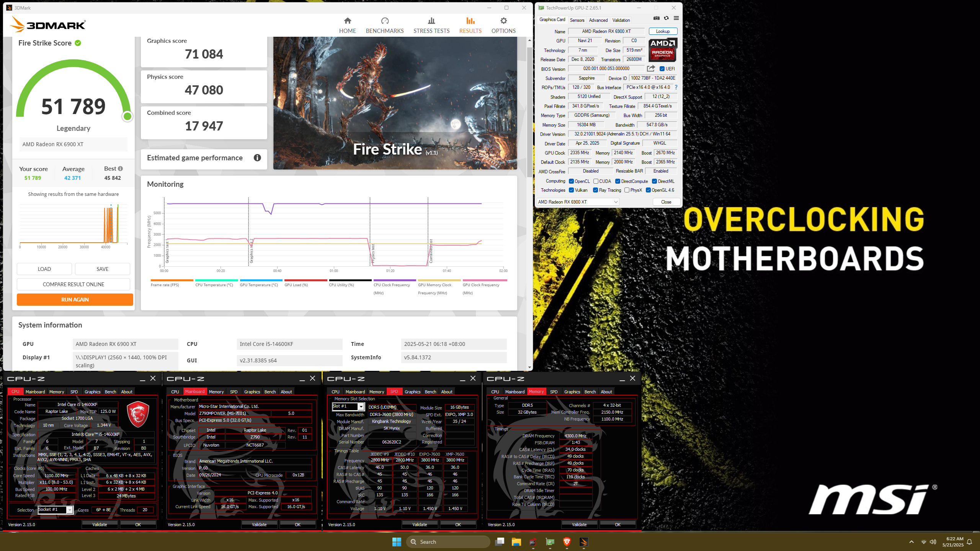This screenshot has width=980, height=551.
Task: Open OPTIONS gear in 3DMark
Action: [503, 25]
